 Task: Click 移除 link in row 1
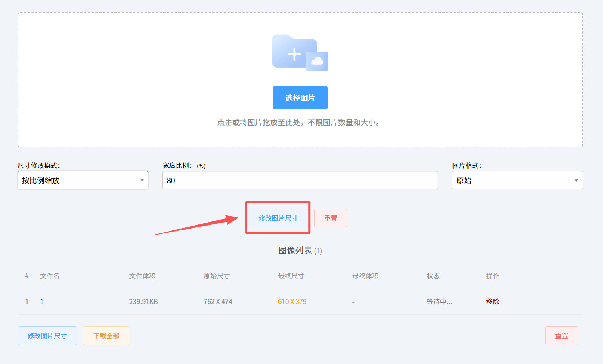coord(493,301)
